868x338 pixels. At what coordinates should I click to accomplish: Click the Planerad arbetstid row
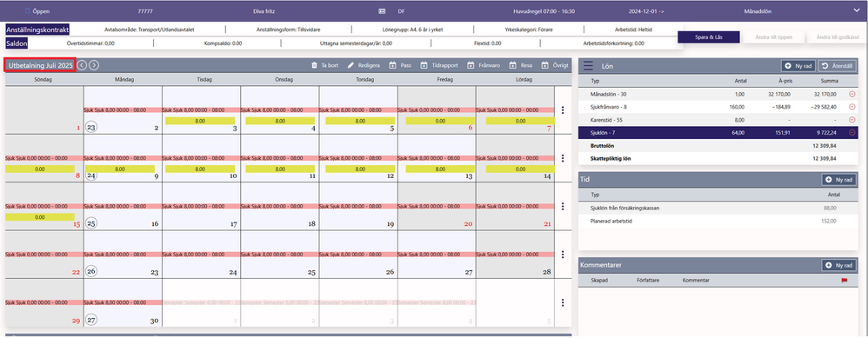[x=718, y=221]
